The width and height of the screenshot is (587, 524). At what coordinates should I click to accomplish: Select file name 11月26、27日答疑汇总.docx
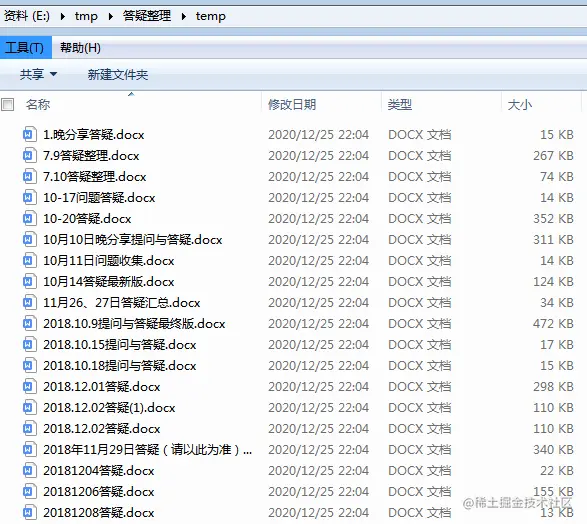[x=122, y=302]
